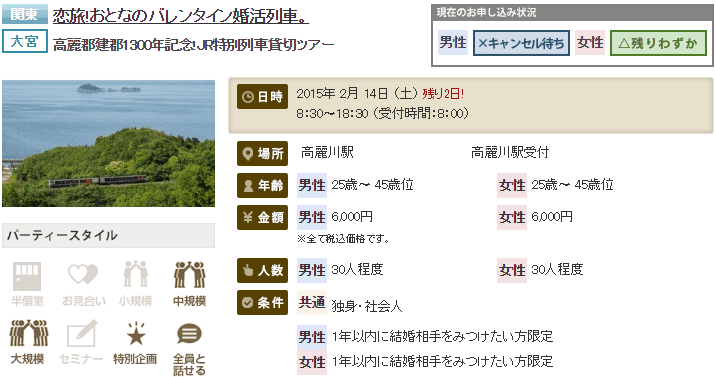Click the 半個室 party style icon
This screenshot has width=716, height=377.
click(26, 277)
